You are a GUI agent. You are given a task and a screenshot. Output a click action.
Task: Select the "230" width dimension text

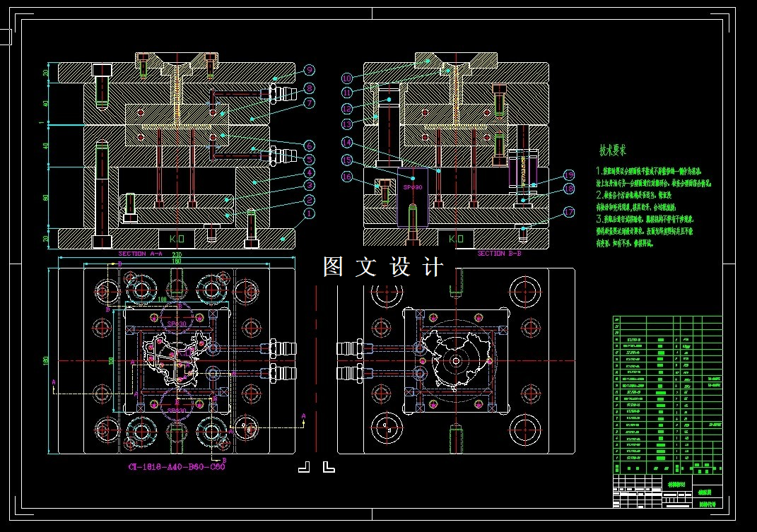(x=177, y=254)
